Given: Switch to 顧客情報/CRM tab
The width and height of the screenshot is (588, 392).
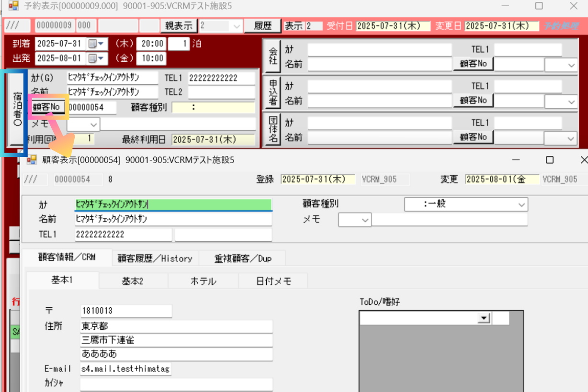Looking at the screenshot, I should pyautogui.click(x=67, y=258).
